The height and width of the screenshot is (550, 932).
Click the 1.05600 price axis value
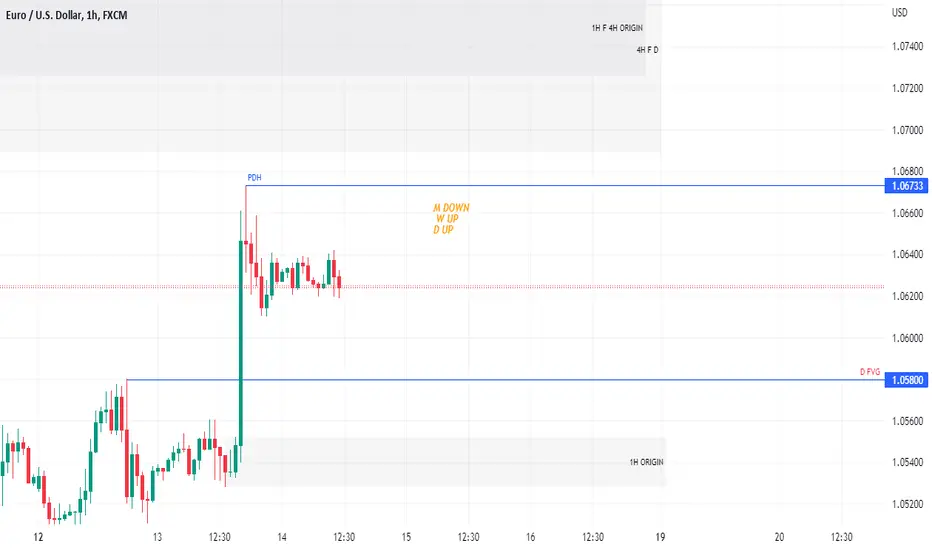[908, 421]
